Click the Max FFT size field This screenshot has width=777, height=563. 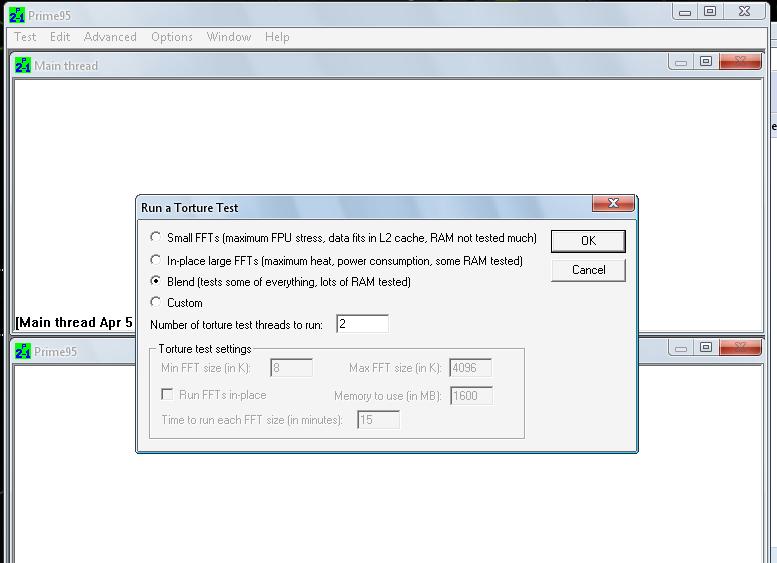click(x=470, y=368)
